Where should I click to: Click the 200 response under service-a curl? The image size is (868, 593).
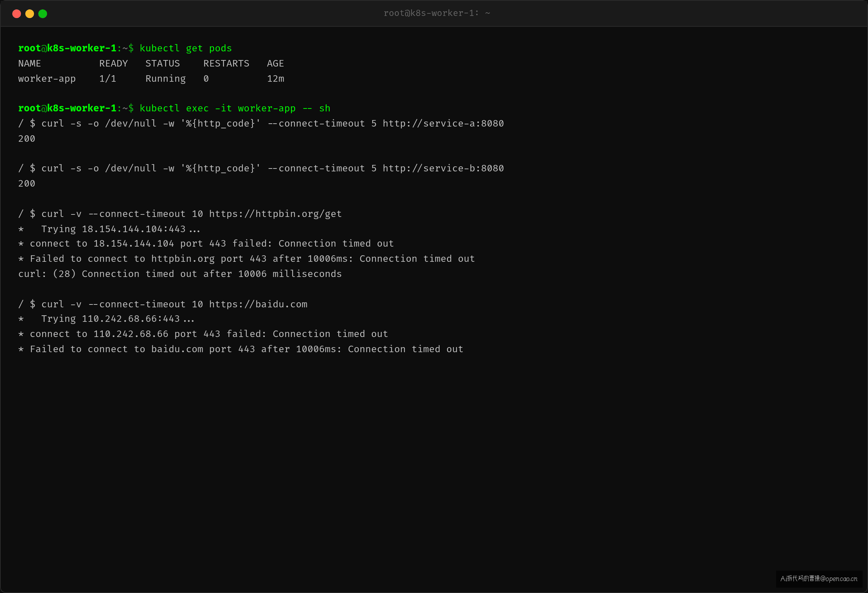[26, 138]
